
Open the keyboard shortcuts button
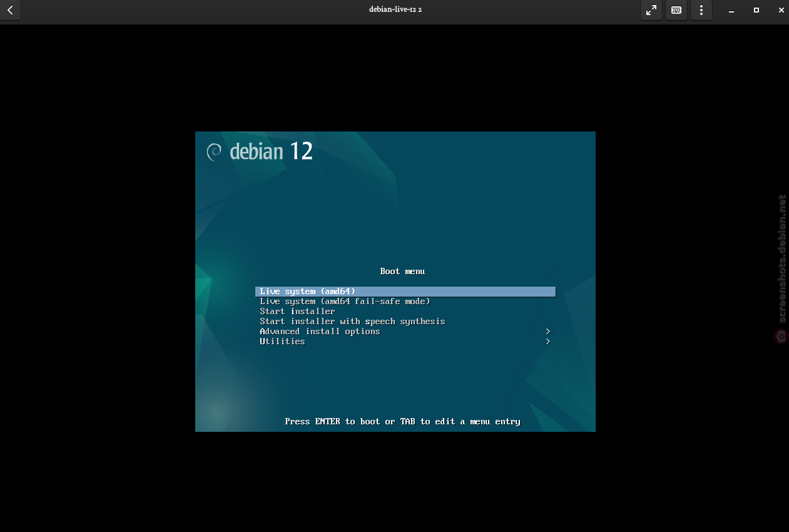coord(676,10)
